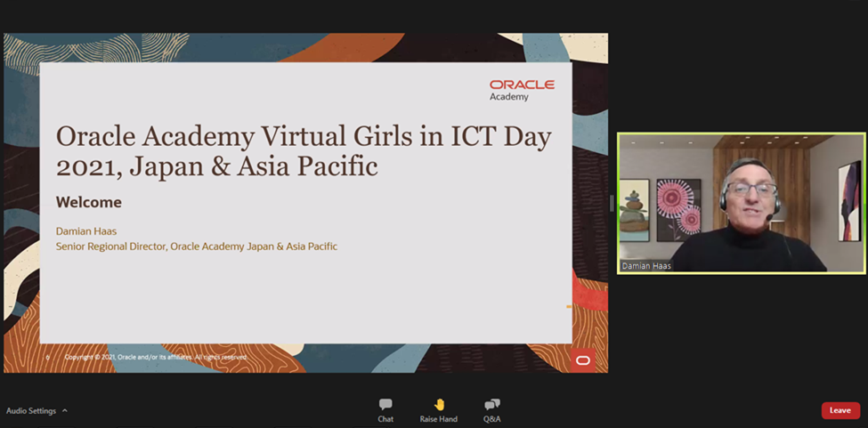868x428 pixels.
Task: Click the 'Chat' text label in toolbar
Action: click(x=385, y=419)
